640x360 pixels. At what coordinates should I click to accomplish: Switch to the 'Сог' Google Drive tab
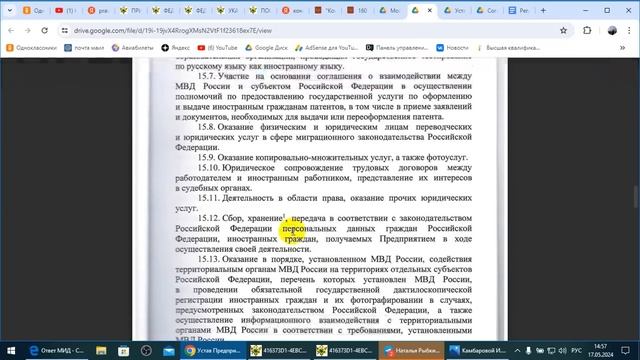[487, 11]
